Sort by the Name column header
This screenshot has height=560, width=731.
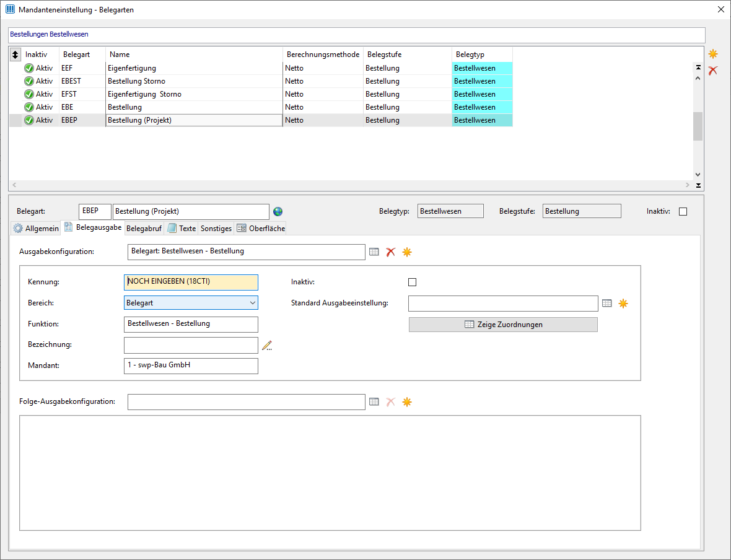(x=194, y=55)
